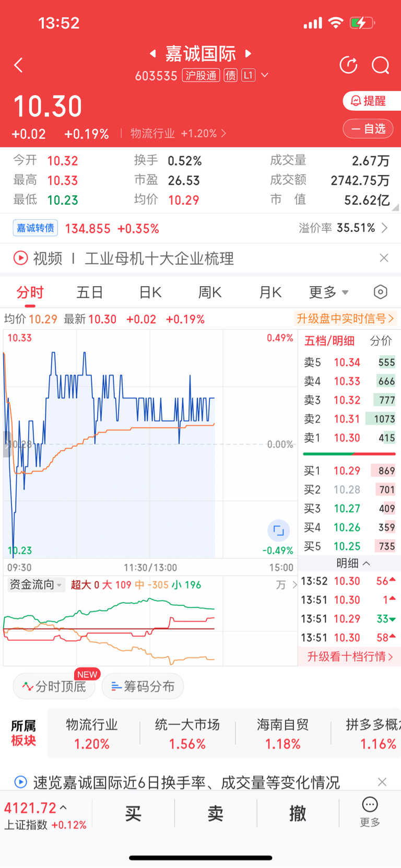Select the 卖5 10.34 order row
Screen dimensions: 401x868
pos(349,362)
